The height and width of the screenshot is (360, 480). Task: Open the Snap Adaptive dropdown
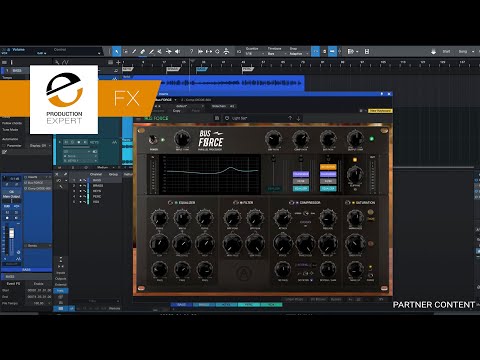pyautogui.click(x=299, y=54)
